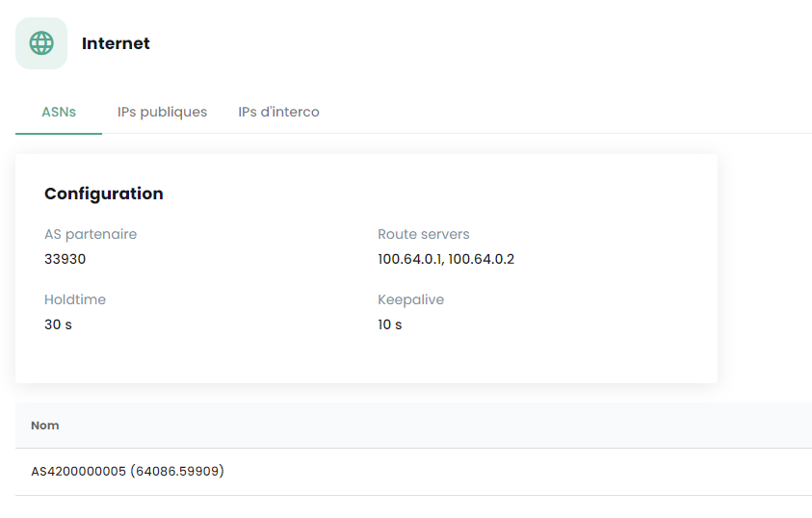Click the empty area of the table header bar
Viewport: 812px width, 518px height.
click(x=482, y=425)
